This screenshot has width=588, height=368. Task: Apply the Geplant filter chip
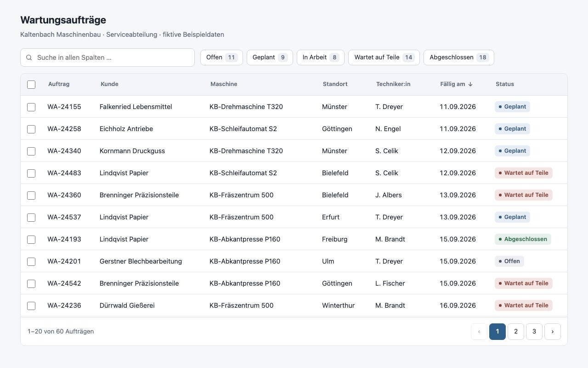tap(270, 57)
